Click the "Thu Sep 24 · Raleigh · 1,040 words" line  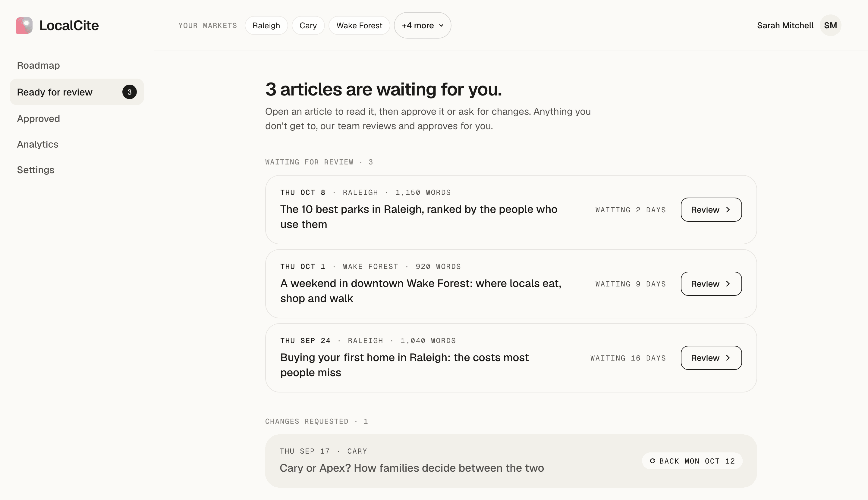pos(368,341)
